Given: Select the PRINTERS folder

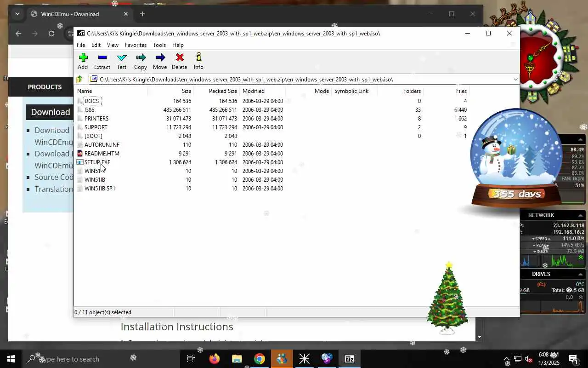Looking at the screenshot, I should (96, 118).
